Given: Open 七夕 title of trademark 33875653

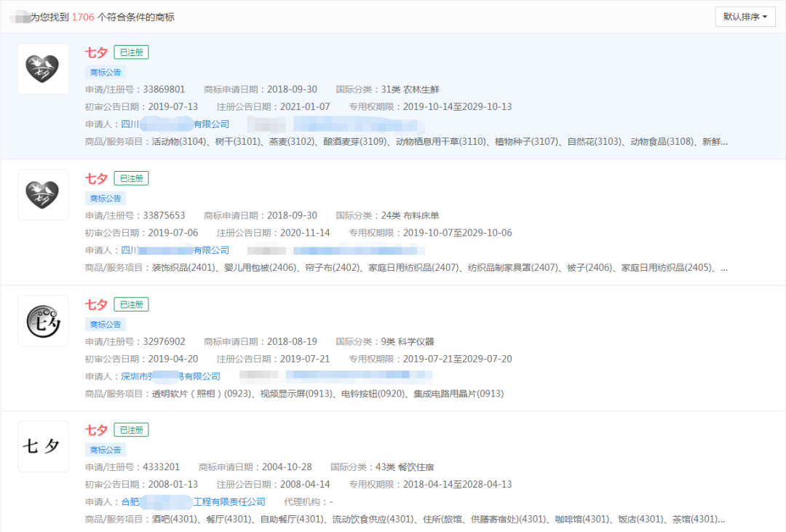Looking at the screenshot, I should [96, 178].
